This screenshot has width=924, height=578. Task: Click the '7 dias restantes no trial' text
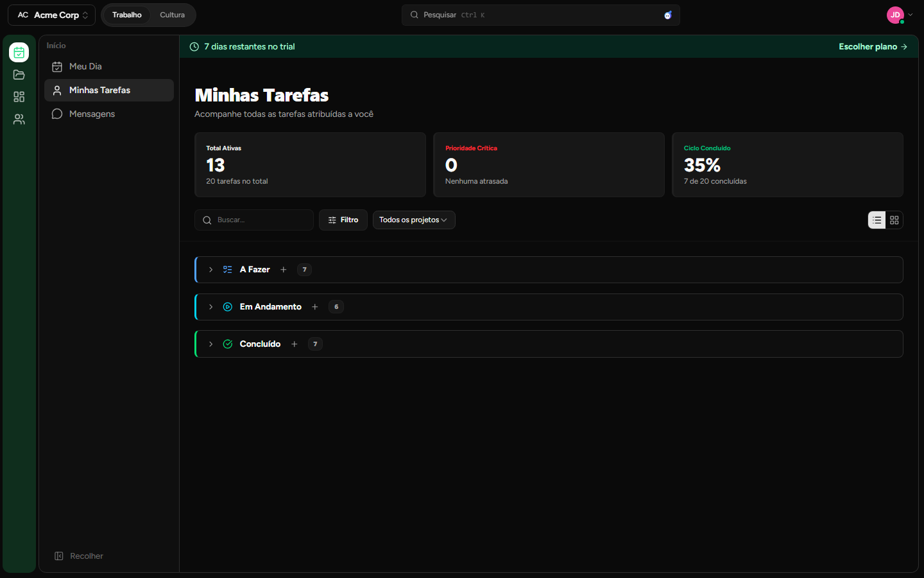click(x=250, y=47)
